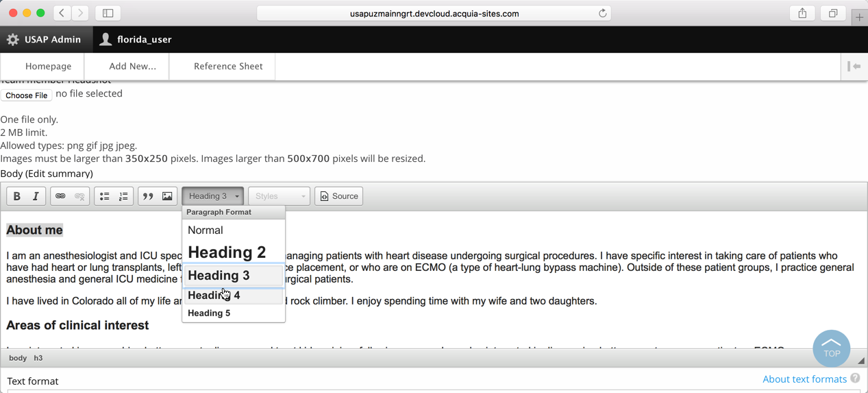
Task: Click the insert link icon
Action: coord(60,196)
